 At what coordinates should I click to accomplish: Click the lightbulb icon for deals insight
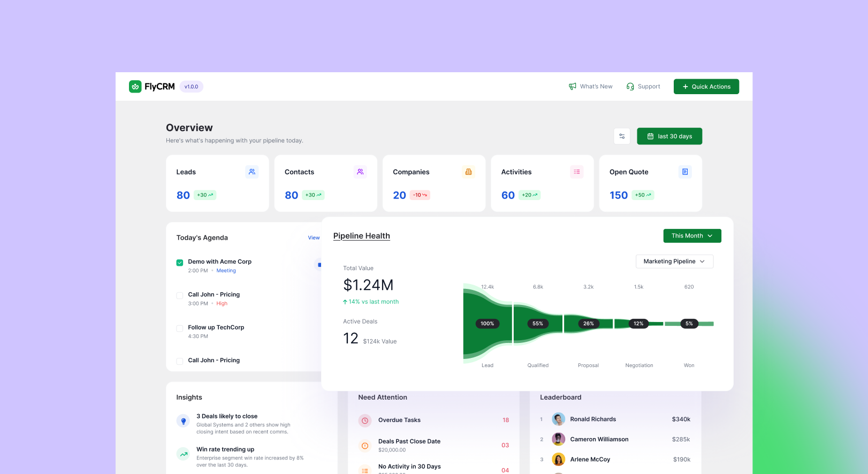[x=184, y=421]
